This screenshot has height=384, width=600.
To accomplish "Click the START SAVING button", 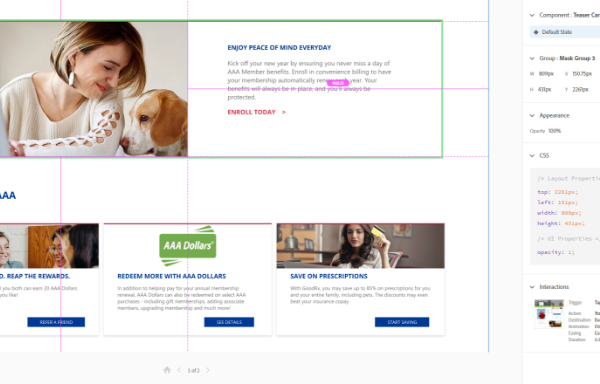I will point(402,322).
